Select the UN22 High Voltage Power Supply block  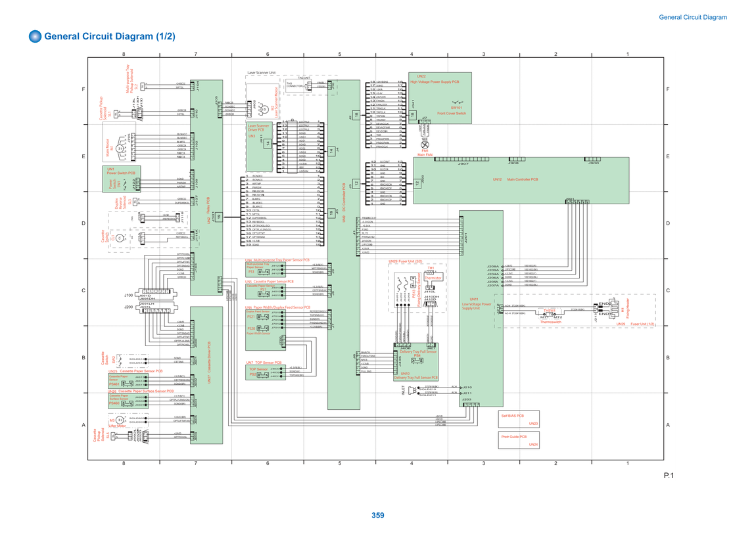(440, 99)
